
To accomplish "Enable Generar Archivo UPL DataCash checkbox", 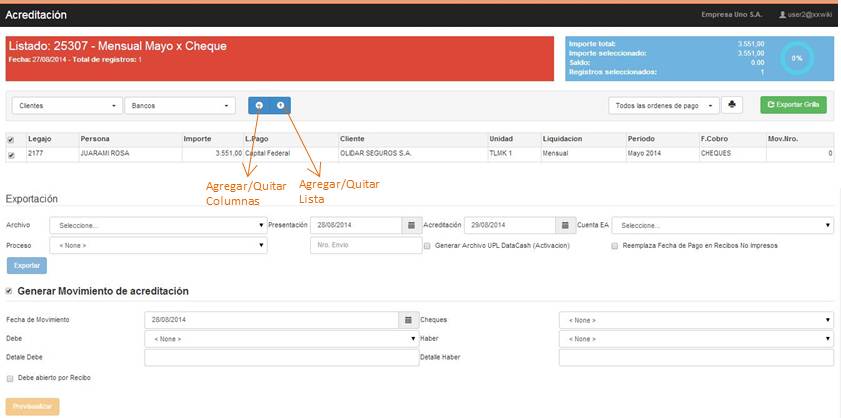I will pos(427,245).
